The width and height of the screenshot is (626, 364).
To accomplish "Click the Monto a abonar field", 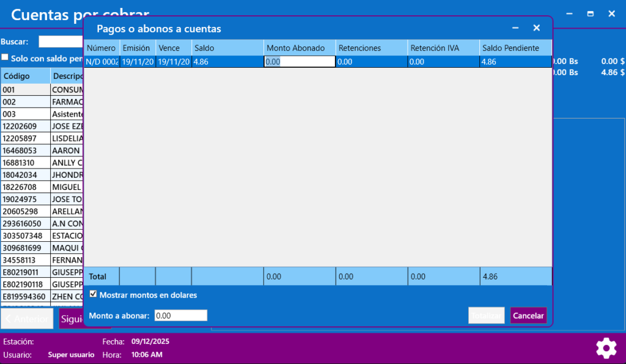I will click(180, 316).
